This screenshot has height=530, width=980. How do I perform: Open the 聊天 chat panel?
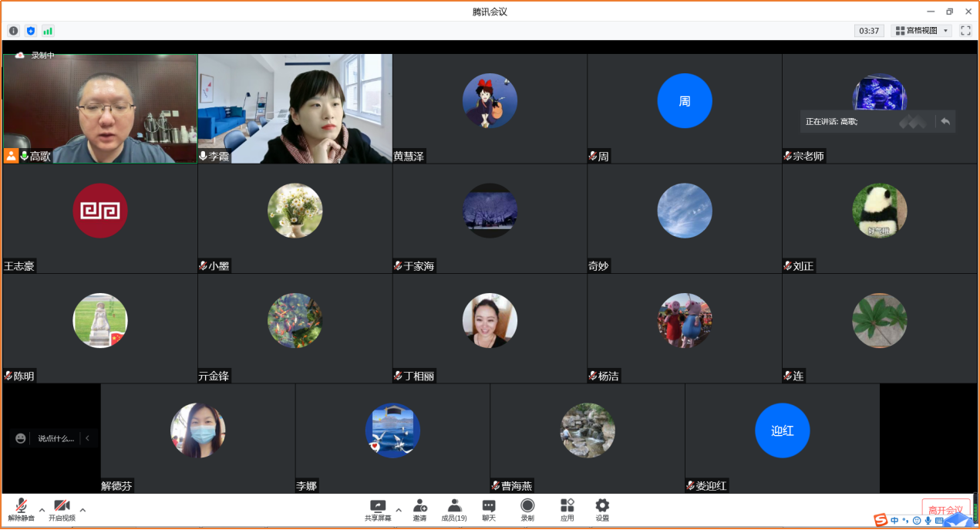(489, 510)
